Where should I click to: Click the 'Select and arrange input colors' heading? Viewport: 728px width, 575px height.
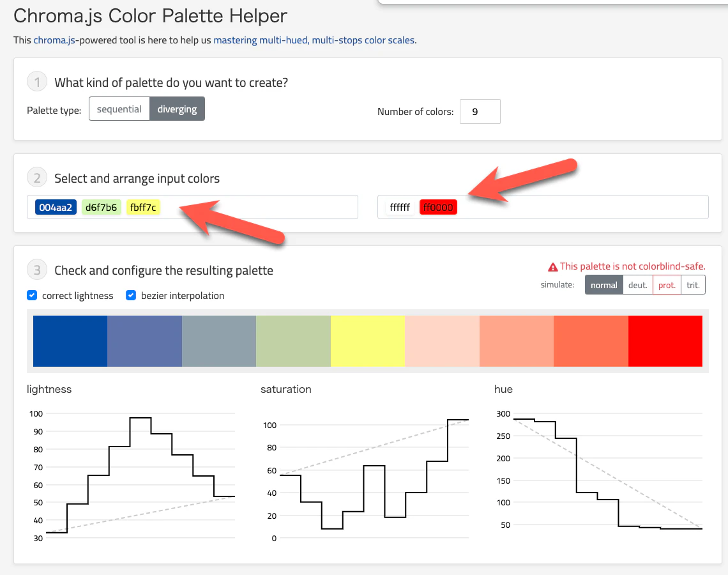(x=137, y=178)
